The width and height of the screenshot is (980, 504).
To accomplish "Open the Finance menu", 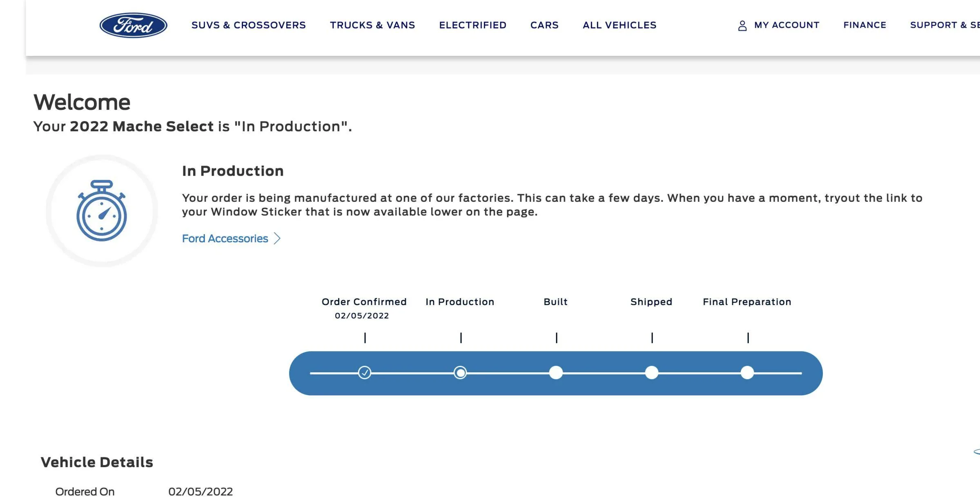I will [x=865, y=25].
